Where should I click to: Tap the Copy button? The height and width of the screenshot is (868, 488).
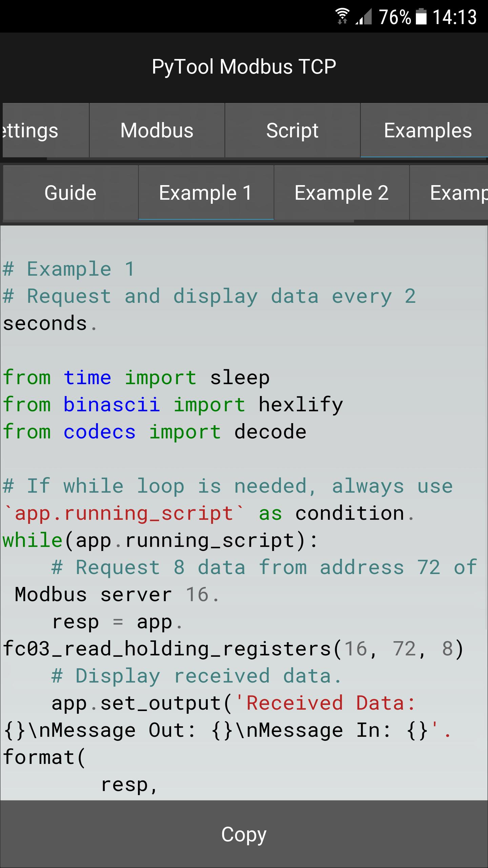coord(244,834)
